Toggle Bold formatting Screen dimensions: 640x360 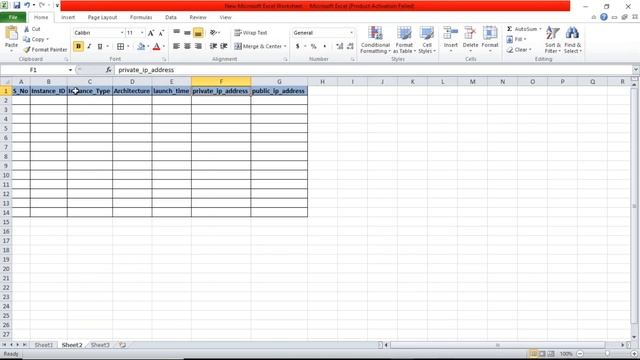coord(78,47)
